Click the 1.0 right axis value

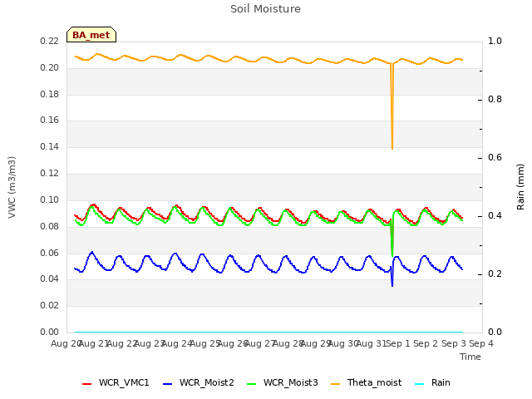(x=495, y=41)
